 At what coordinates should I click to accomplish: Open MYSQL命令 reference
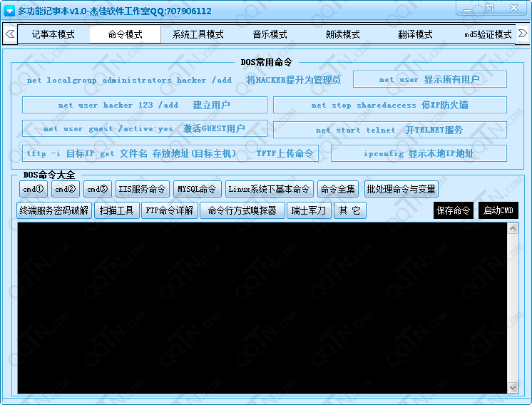pos(197,189)
